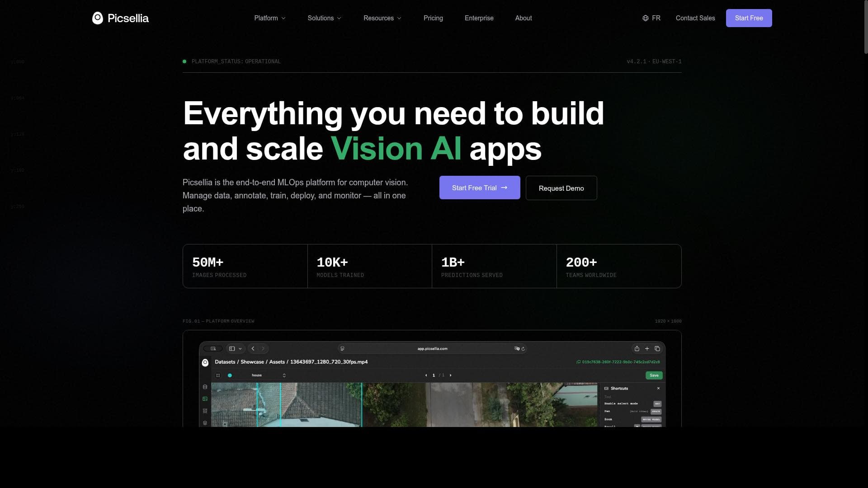The height and width of the screenshot is (488, 868).
Task: Open the Enterprise nav item
Action: coord(479,18)
